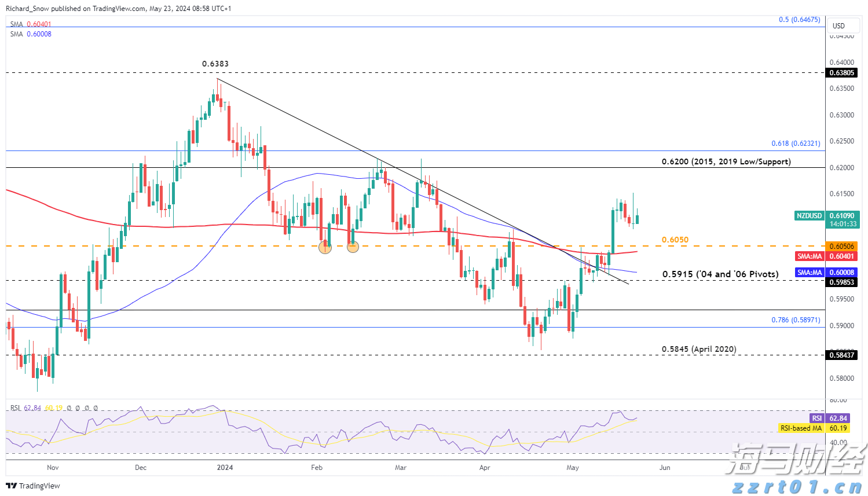This screenshot has width=868, height=496.
Task: Select the 0.618 (0.62321) Fibonacci level label
Action: click(x=796, y=144)
